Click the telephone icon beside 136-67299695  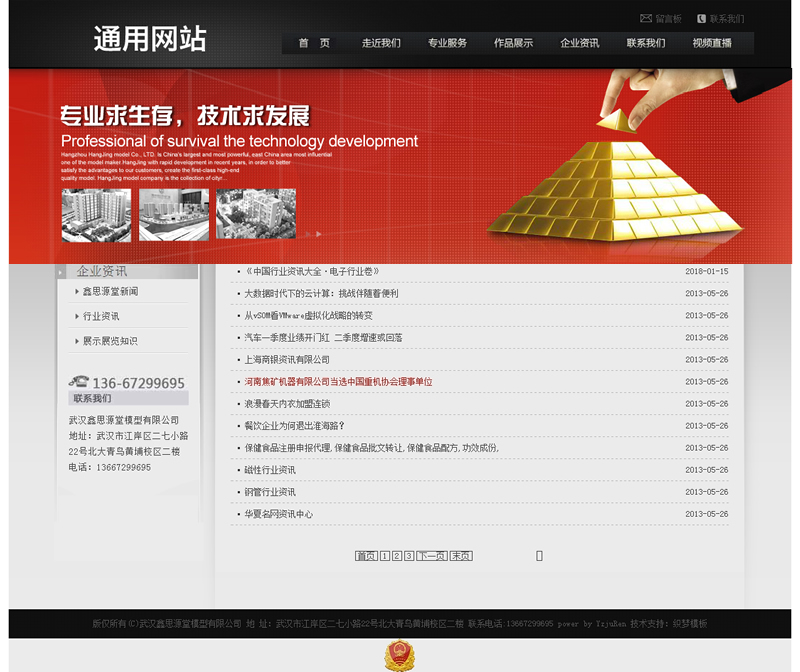click(x=78, y=382)
